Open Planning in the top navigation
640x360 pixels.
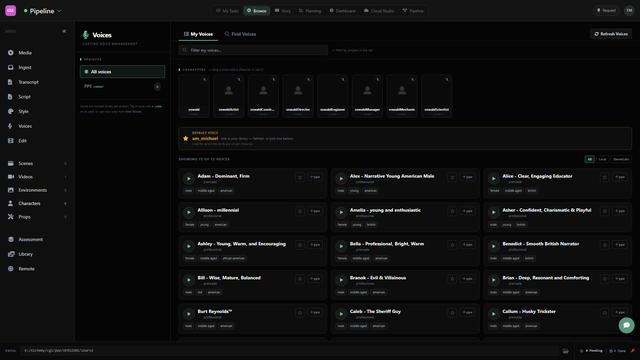tap(310, 11)
